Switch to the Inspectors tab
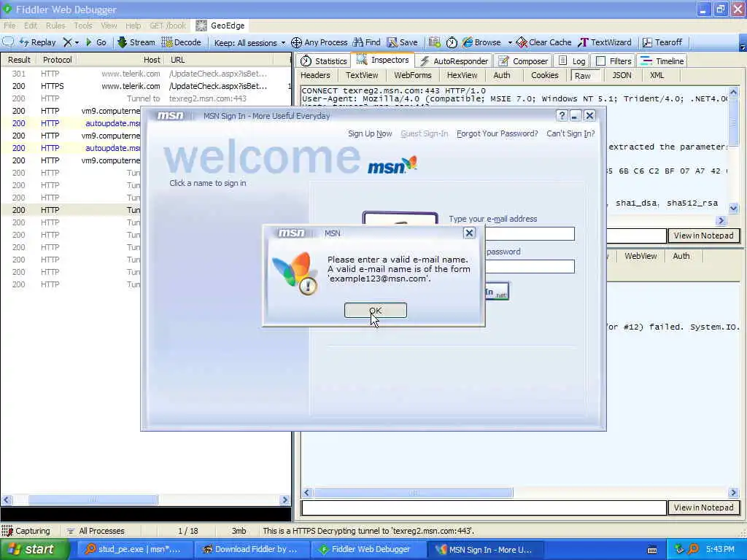 (382, 60)
